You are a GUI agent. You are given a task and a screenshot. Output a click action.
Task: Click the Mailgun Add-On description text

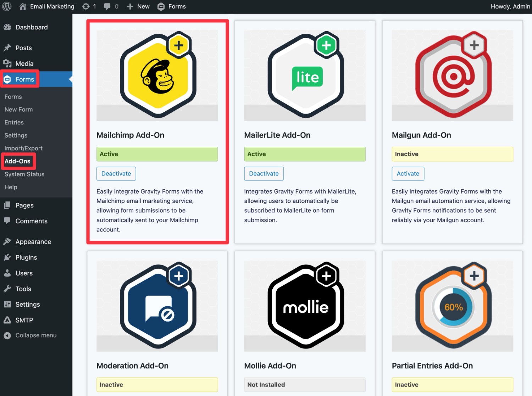[x=451, y=206]
